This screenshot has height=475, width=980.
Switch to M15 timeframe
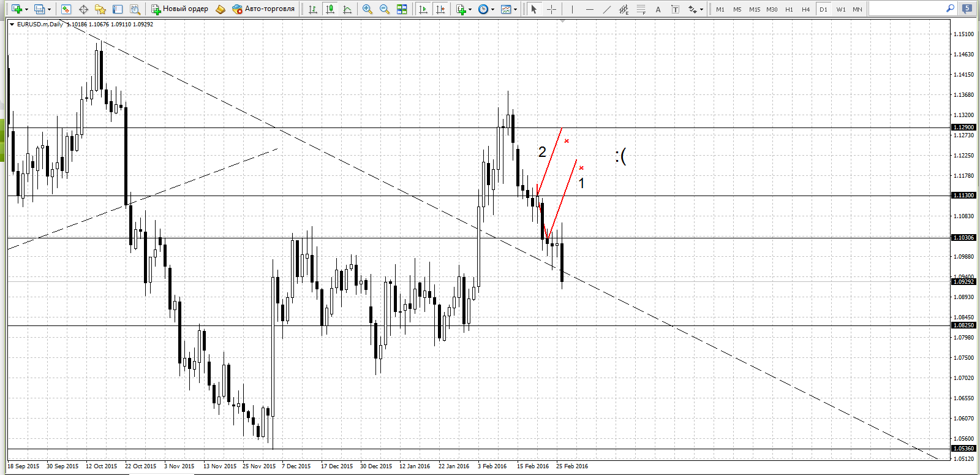[755, 9]
